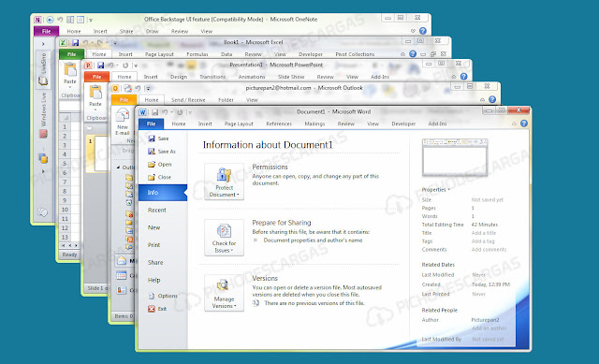Open Excel's Data tab
599x364 pixels.
pos(226,54)
